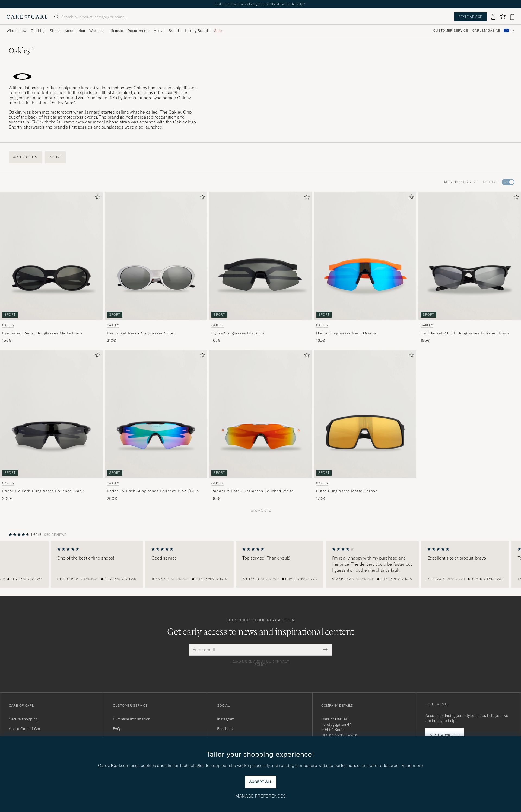521x812 pixels.
Task: Open the review by Georgijs M
Action: 97,564
